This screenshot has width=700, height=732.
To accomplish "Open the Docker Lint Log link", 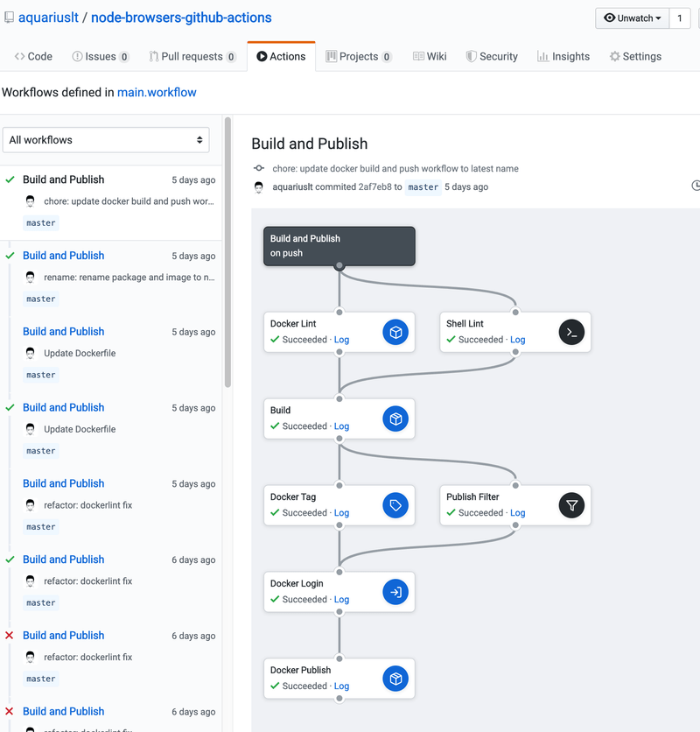I will tap(341, 340).
